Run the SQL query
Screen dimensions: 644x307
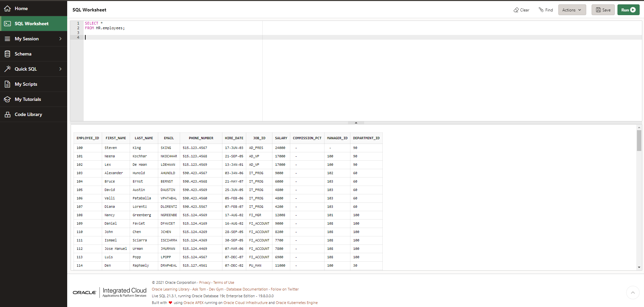coord(628,10)
